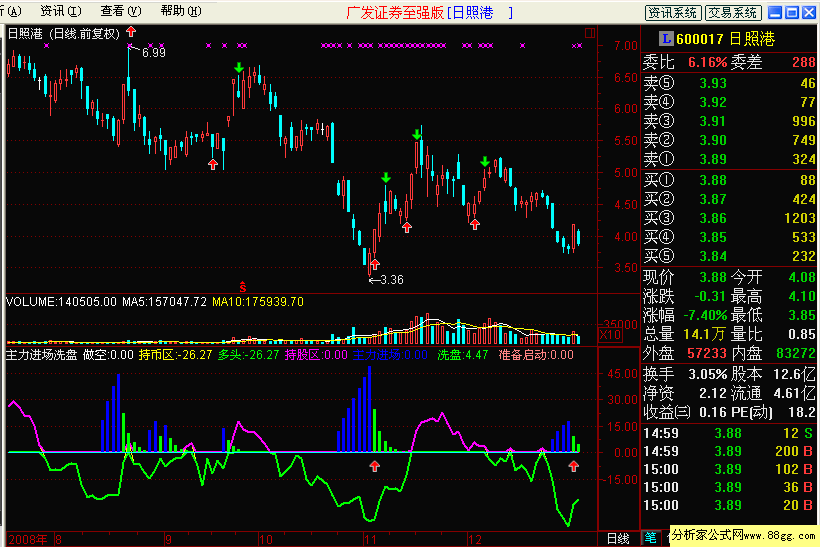Image resolution: width=820 pixels, height=547 pixels.
Task: Click the MA10:175939.70 label
Action: [x=258, y=302]
